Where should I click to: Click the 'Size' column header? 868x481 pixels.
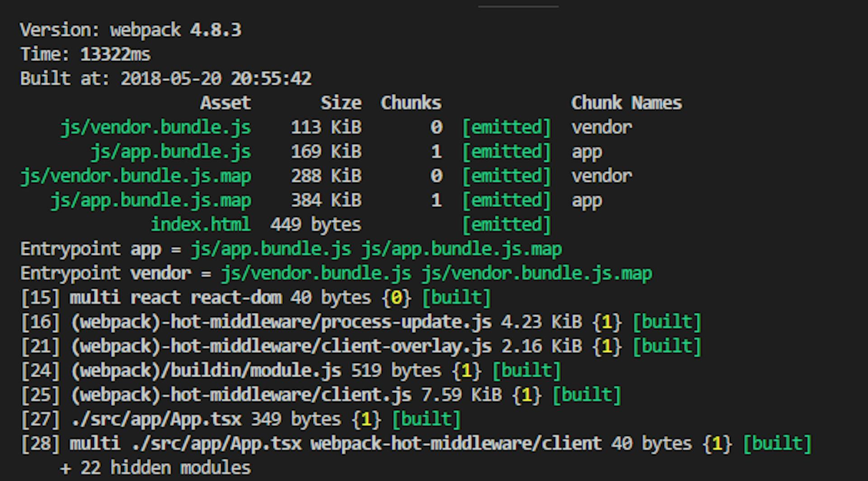coord(341,103)
